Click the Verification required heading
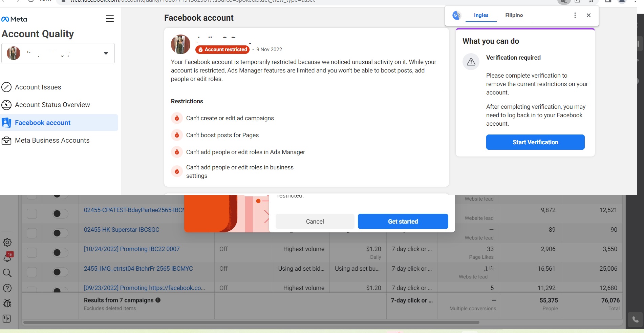This screenshot has width=644, height=333. point(513,58)
